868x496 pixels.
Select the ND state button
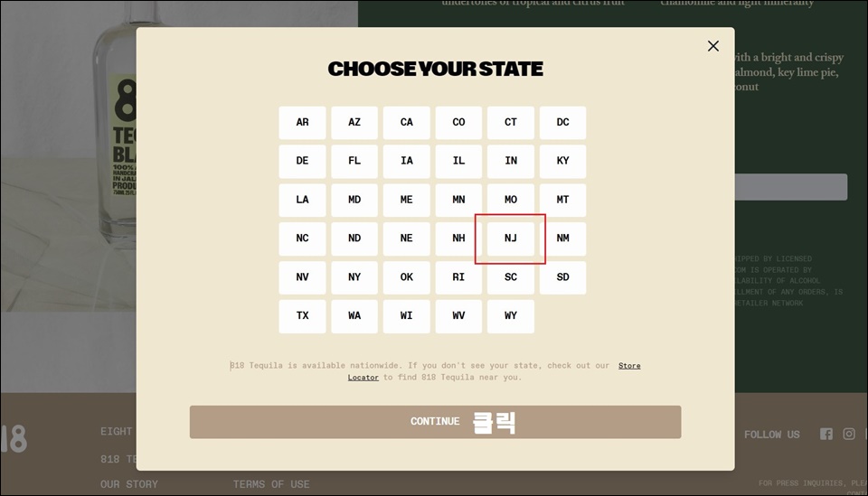tap(354, 239)
